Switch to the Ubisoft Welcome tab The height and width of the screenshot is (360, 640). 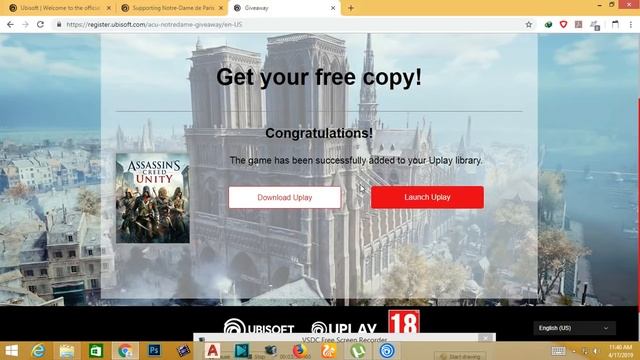[60, 8]
